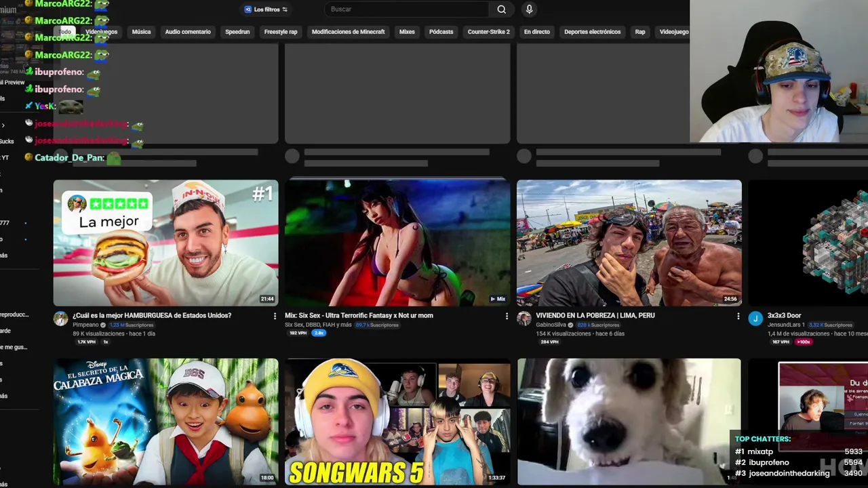Viewport: 868px width, 488px height.
Task: Visit the JensundLars channel name link
Action: [786, 325]
